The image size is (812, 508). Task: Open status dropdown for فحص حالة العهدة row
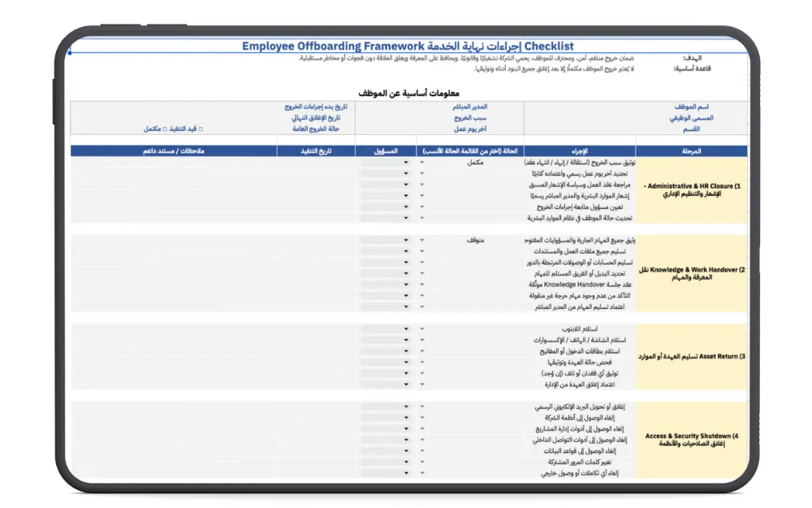(422, 363)
